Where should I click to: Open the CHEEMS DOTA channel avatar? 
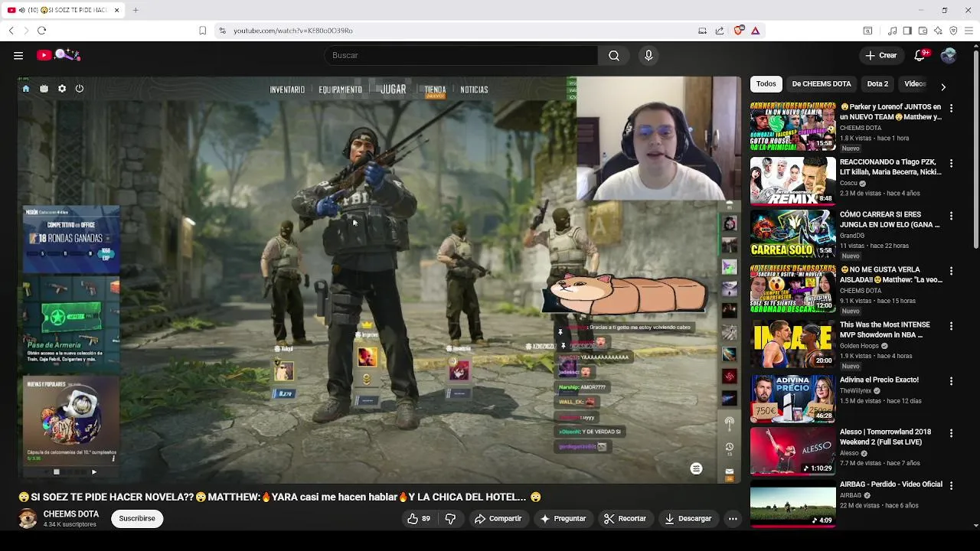[x=28, y=519]
